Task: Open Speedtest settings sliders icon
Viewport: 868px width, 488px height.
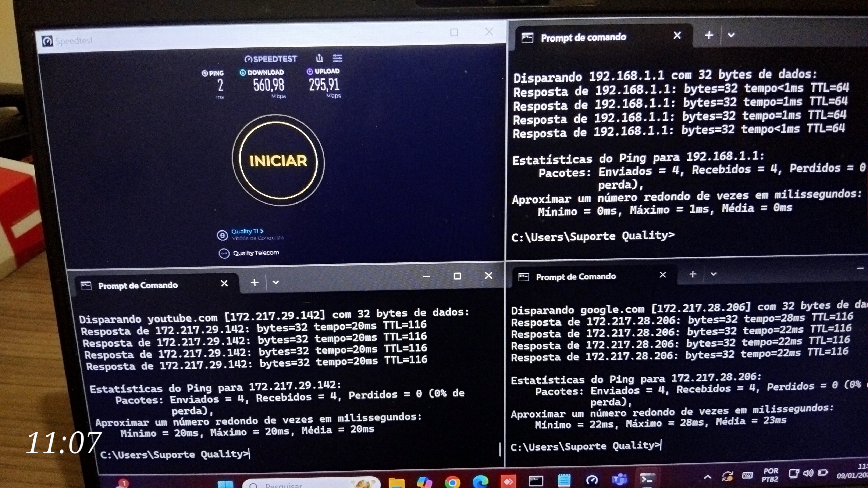Action: [337, 58]
